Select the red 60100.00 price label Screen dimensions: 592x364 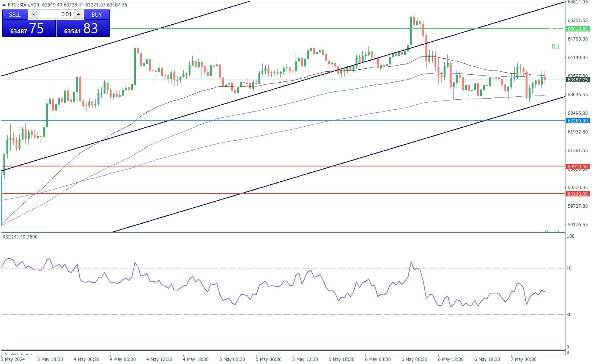click(x=578, y=194)
